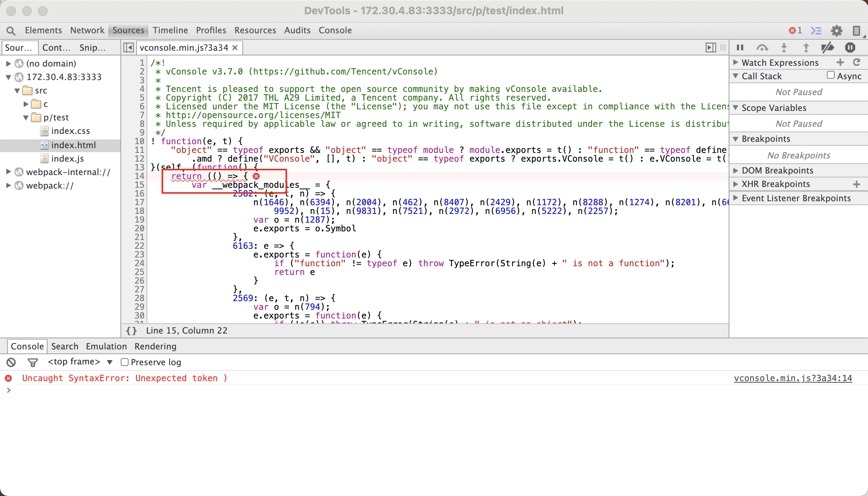868x496 pixels.
Task: Toggle pause on exceptions
Action: point(850,47)
